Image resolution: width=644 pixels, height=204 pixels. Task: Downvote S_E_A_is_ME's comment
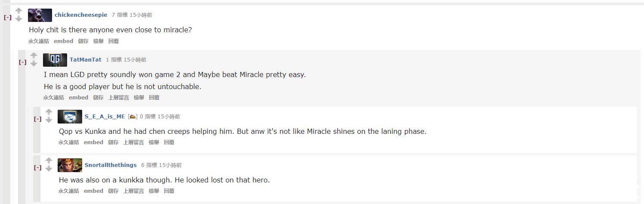49,120
